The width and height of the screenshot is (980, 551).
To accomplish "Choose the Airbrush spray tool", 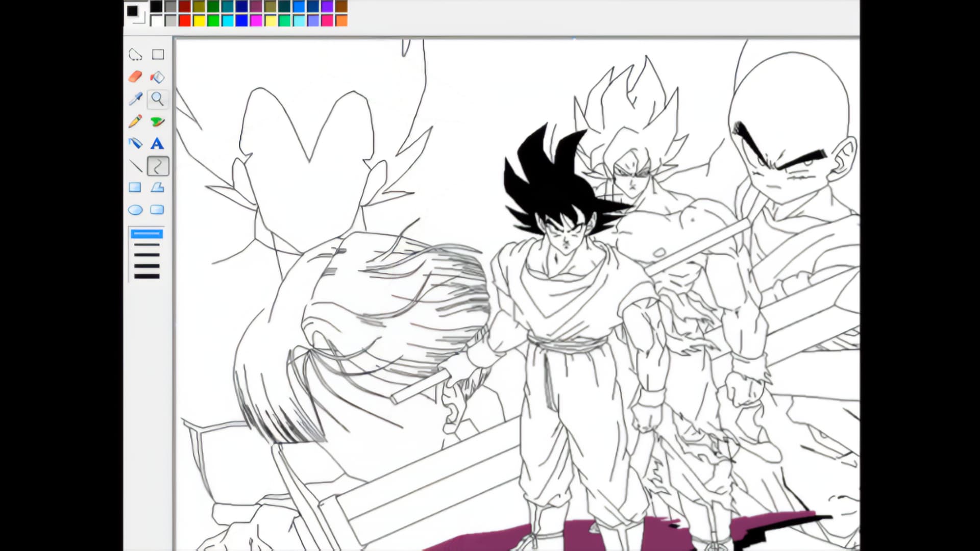I will [x=135, y=143].
